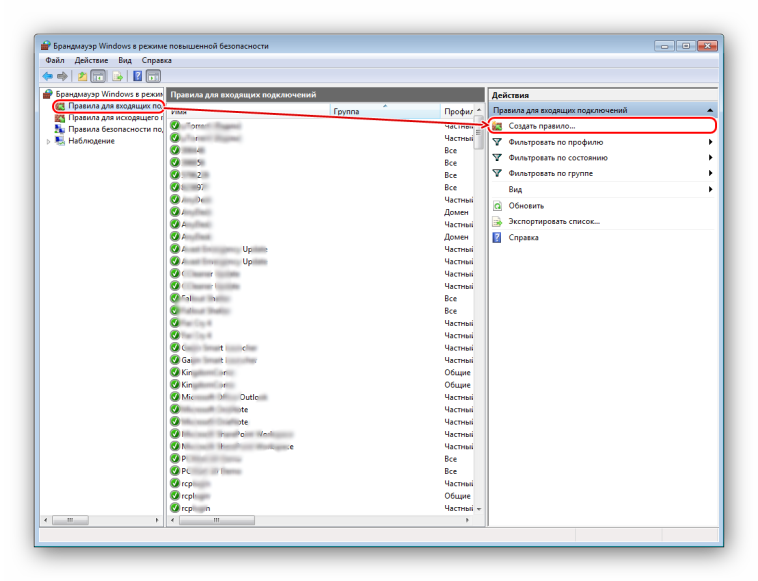Click the console tree horizontal scrollbar thumb
The width and height of the screenshot is (758, 581).
pyautogui.click(x=70, y=520)
